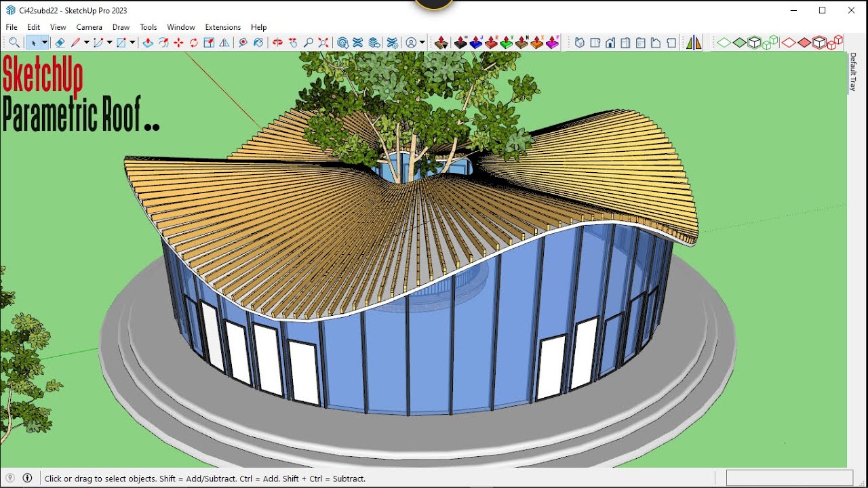868x488 pixels.
Task: Select the brown N Normal Push Pull
Action: 521,43
